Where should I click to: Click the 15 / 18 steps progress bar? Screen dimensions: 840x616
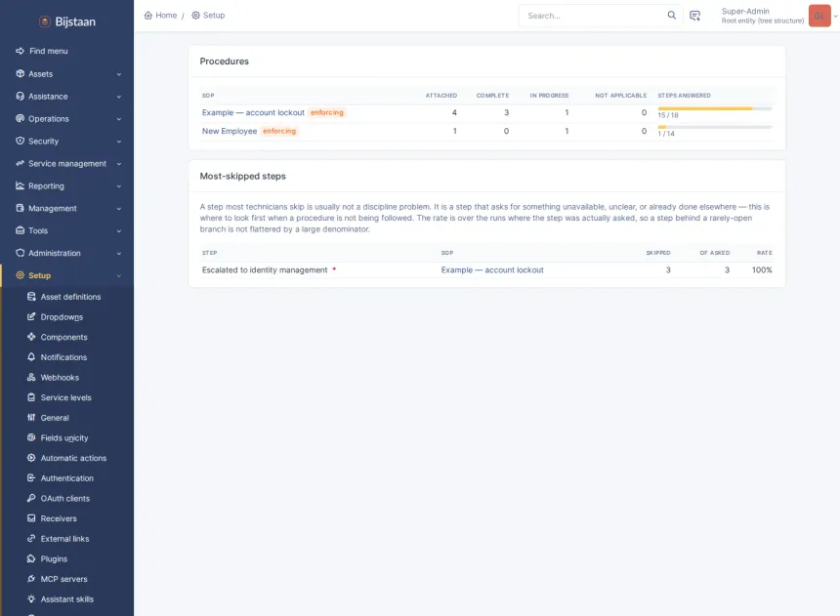715,108
